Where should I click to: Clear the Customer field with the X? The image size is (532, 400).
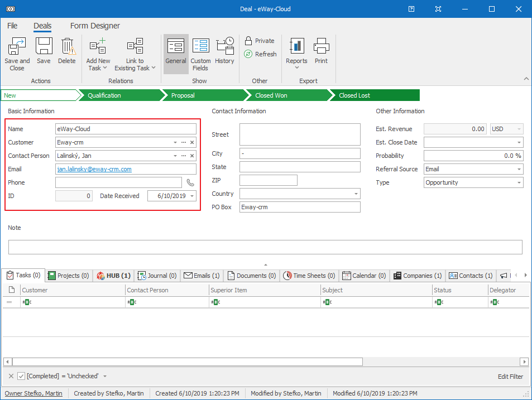coord(192,142)
